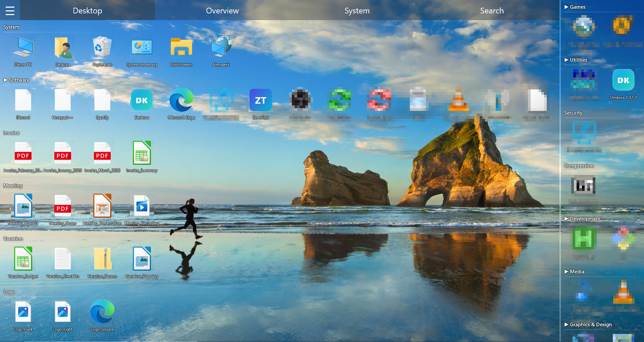
Task: Open Systemsteuerung
Action: click(142, 47)
